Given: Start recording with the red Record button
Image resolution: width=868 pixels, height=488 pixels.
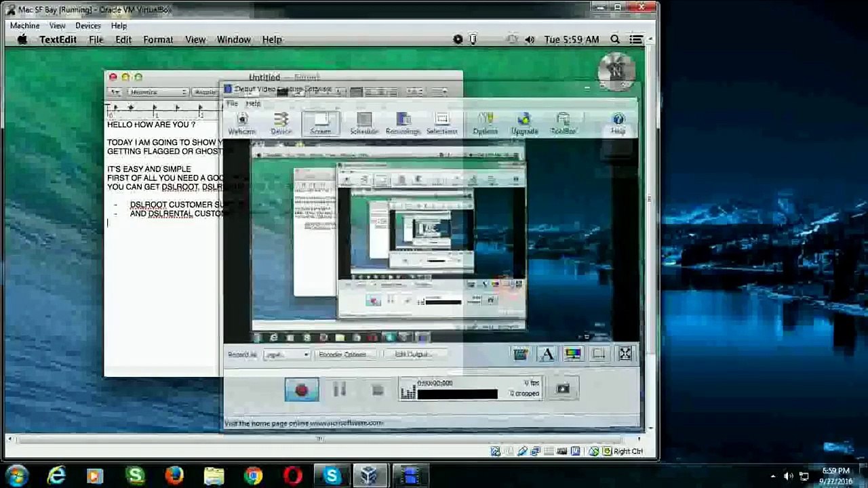Looking at the screenshot, I should (x=302, y=390).
